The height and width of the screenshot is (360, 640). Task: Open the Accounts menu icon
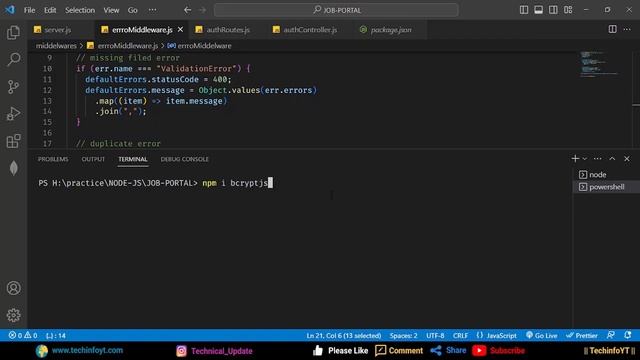pos(13,288)
